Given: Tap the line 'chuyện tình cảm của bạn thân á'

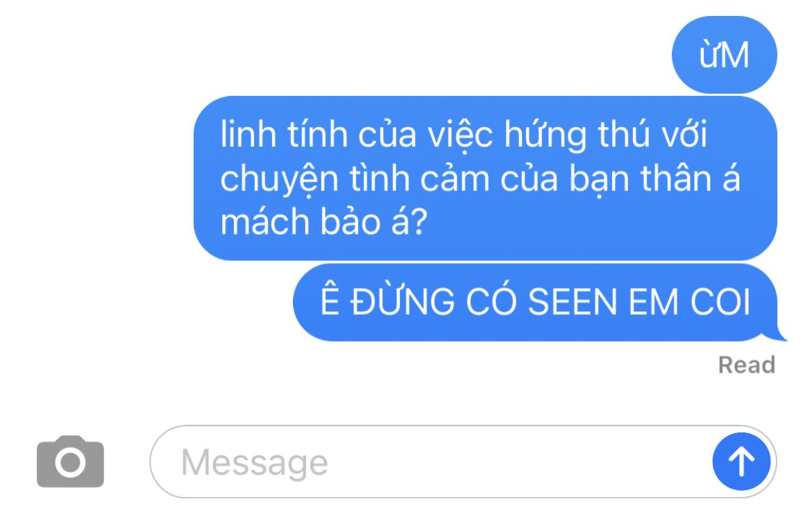Looking at the screenshot, I should click(x=480, y=178).
